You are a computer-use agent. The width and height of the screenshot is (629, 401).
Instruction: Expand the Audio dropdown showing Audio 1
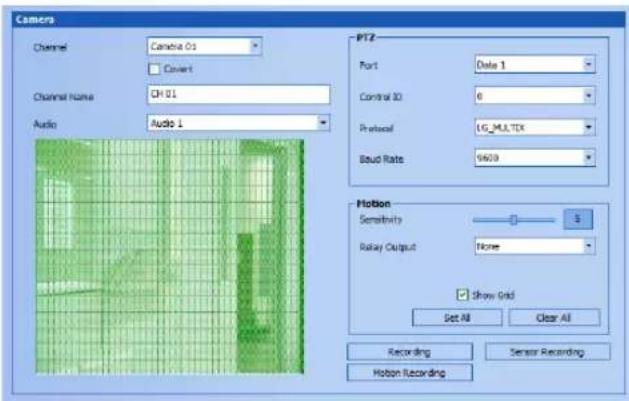[x=239, y=123]
